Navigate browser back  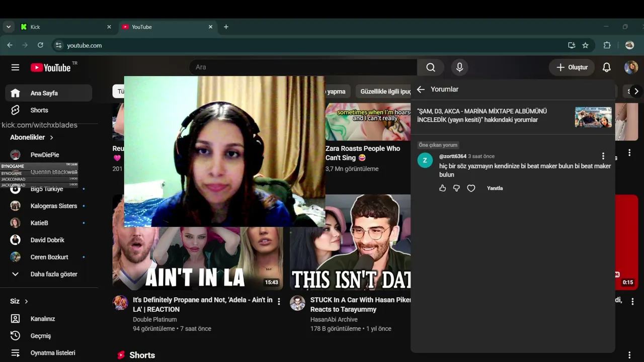[10, 45]
